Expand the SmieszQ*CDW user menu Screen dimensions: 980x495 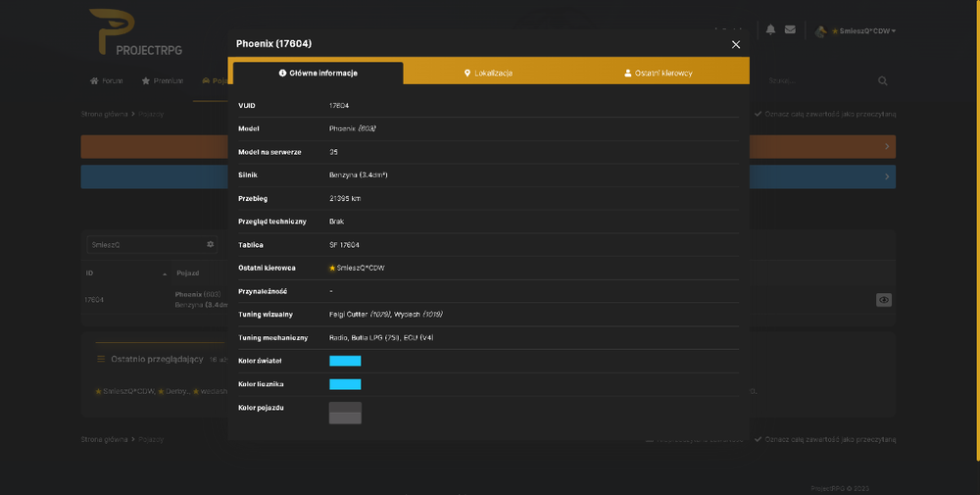coord(866,30)
